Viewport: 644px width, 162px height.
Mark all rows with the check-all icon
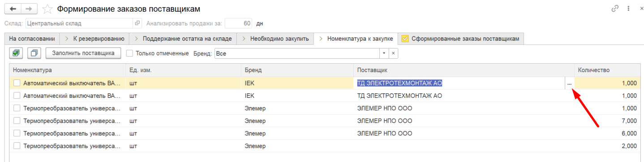[16, 53]
